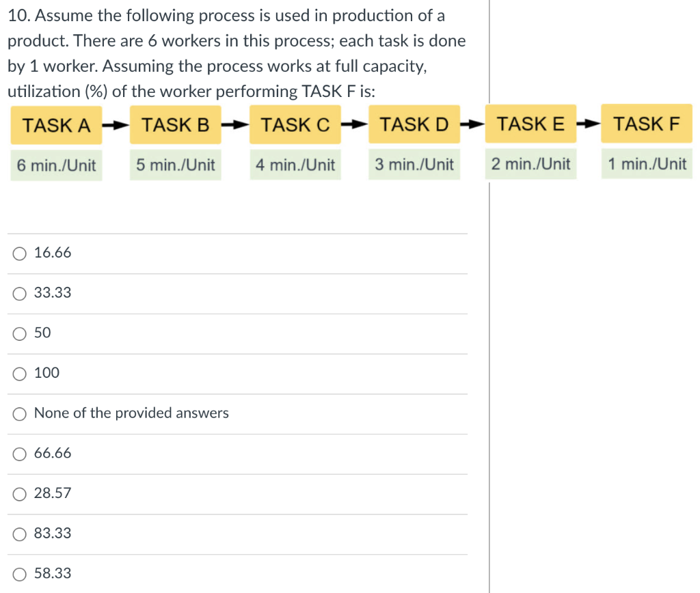Click the TASK A box
This screenshot has height=593, width=700.
pos(56,124)
